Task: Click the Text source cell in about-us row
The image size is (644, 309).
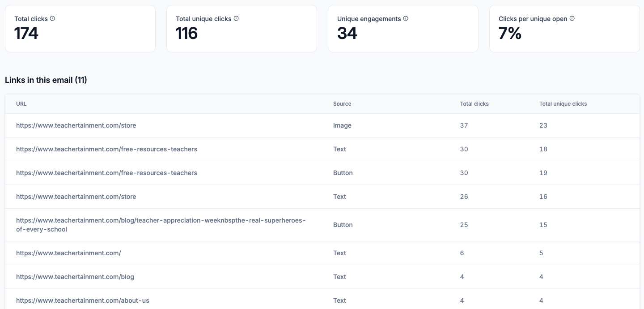Action: [339, 300]
